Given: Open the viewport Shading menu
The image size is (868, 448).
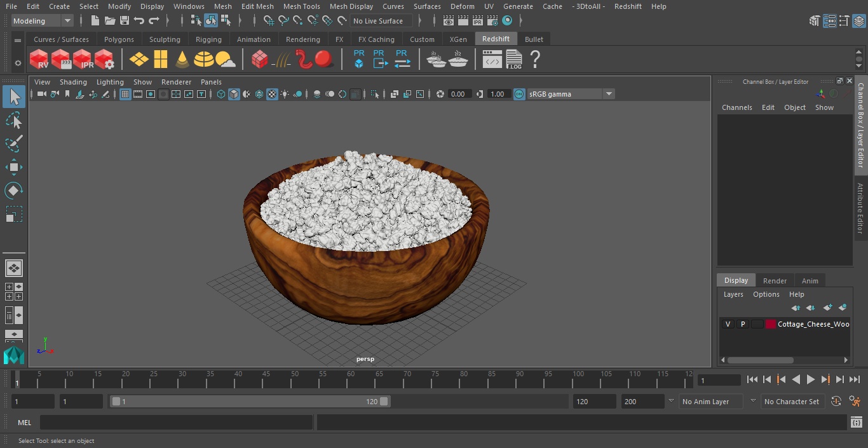Looking at the screenshot, I should pos(73,82).
